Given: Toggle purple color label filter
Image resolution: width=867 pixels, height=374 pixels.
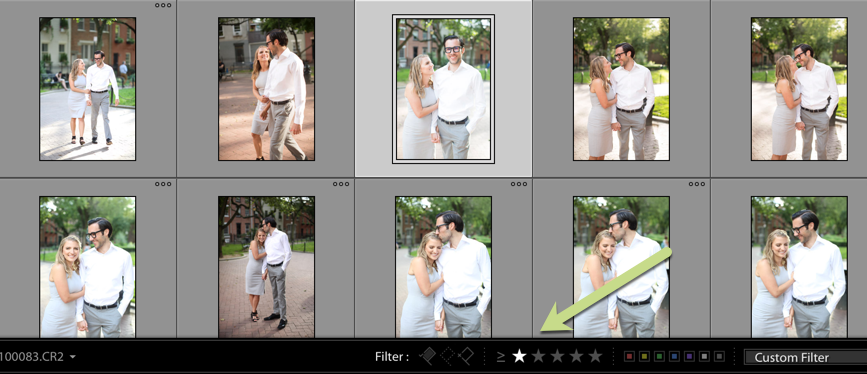Looking at the screenshot, I should [689, 356].
